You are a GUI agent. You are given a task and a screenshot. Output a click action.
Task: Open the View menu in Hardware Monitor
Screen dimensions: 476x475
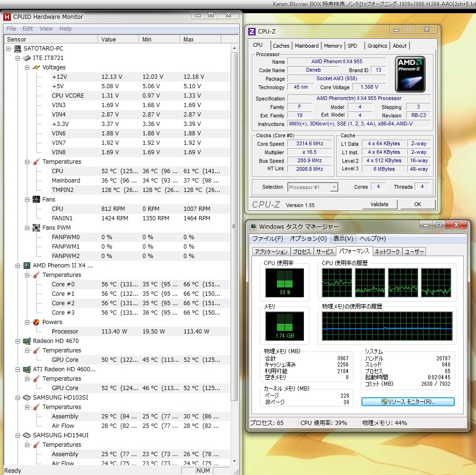46,29
